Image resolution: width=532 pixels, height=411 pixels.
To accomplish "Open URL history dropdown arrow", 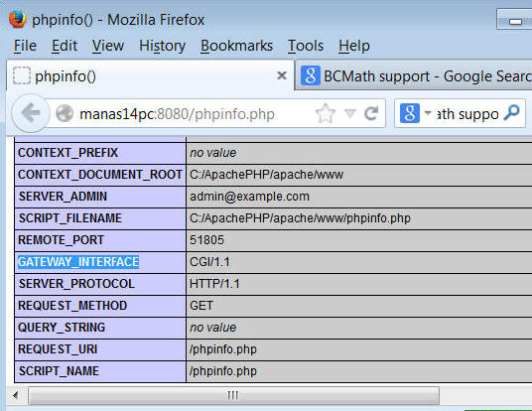I will pyautogui.click(x=349, y=112).
